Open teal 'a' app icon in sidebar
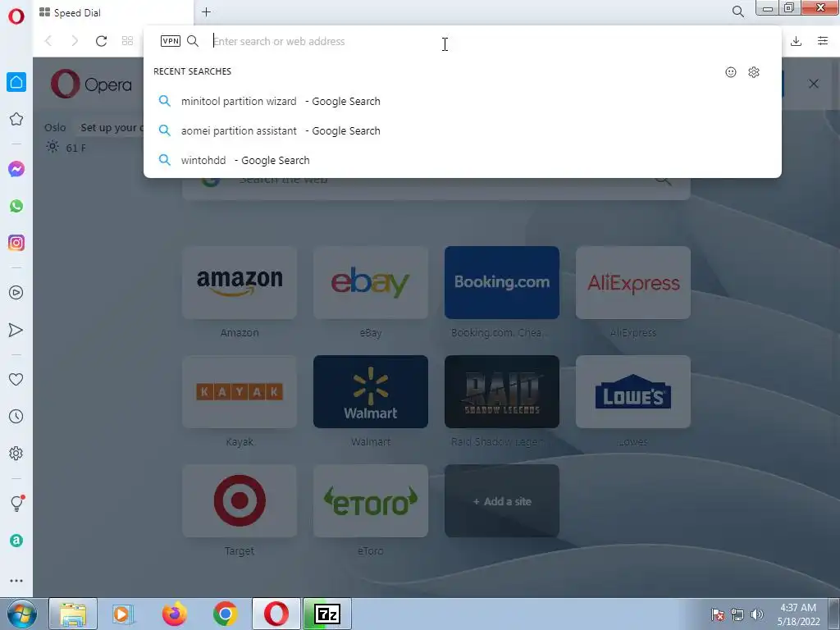Viewport: 840px width, 630px height. 16,541
